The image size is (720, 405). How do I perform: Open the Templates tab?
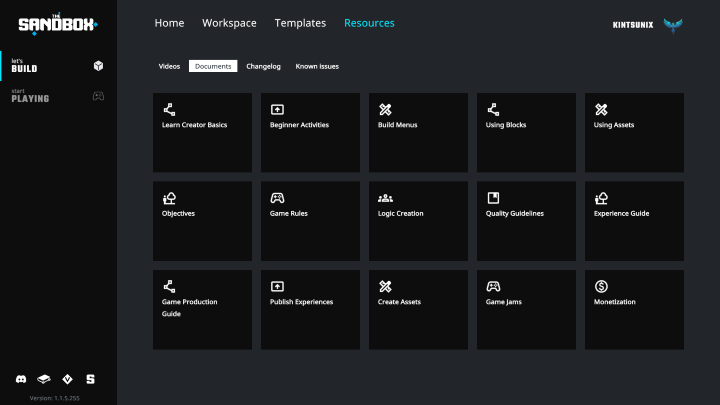(x=300, y=23)
